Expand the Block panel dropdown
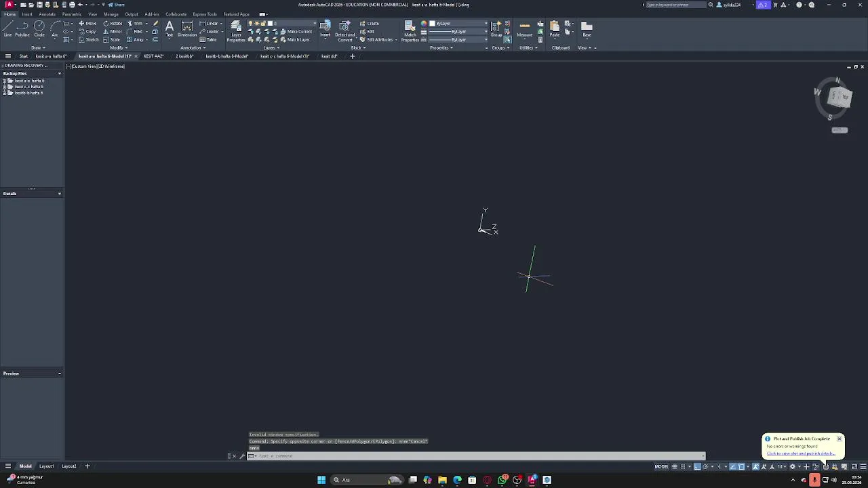The height and width of the screenshot is (488, 868). (x=357, y=47)
